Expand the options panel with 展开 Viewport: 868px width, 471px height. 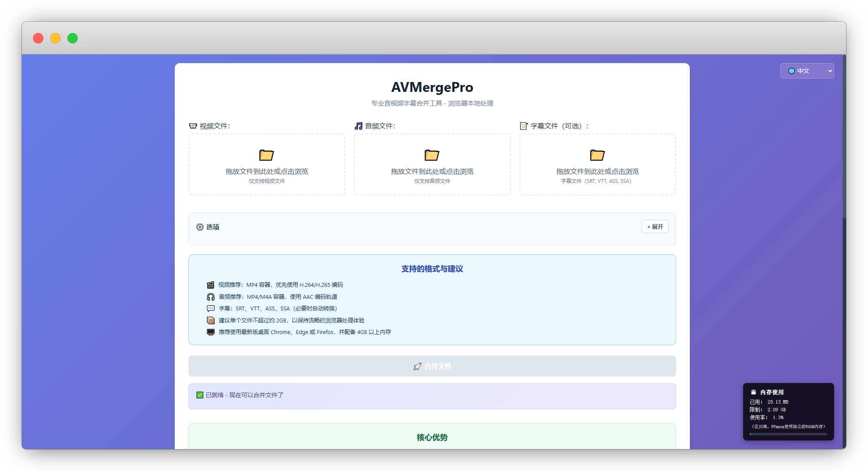pos(655,227)
